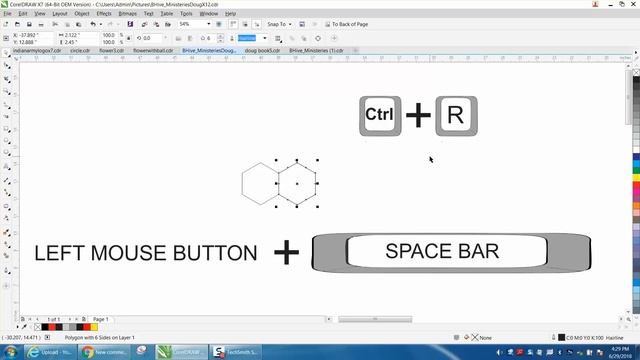Click the Paste icon in the toolbar

tap(79, 24)
